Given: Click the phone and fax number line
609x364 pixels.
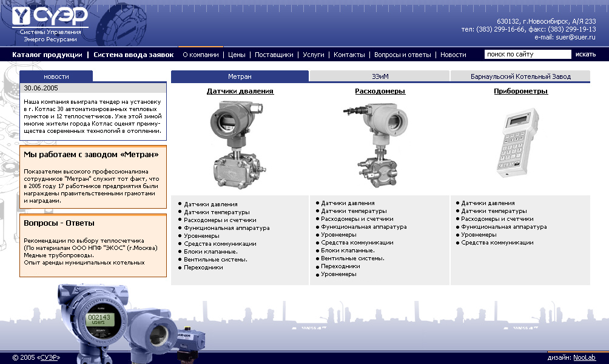Looking at the screenshot, I should click(528, 29).
